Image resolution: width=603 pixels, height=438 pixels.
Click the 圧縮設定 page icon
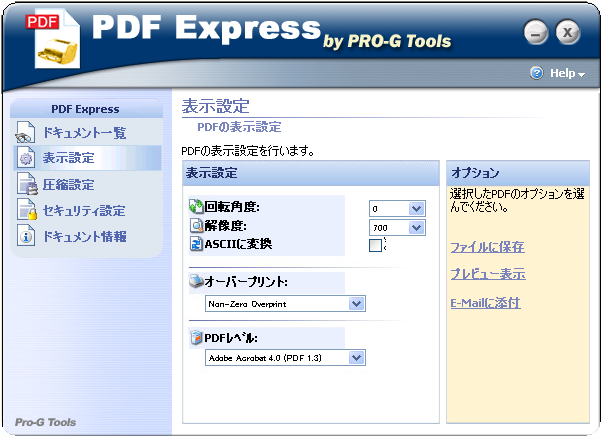click(x=27, y=184)
